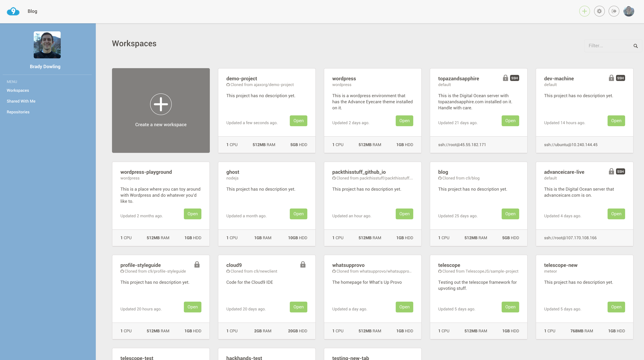Click the lock icon on dev-machine

611,78
